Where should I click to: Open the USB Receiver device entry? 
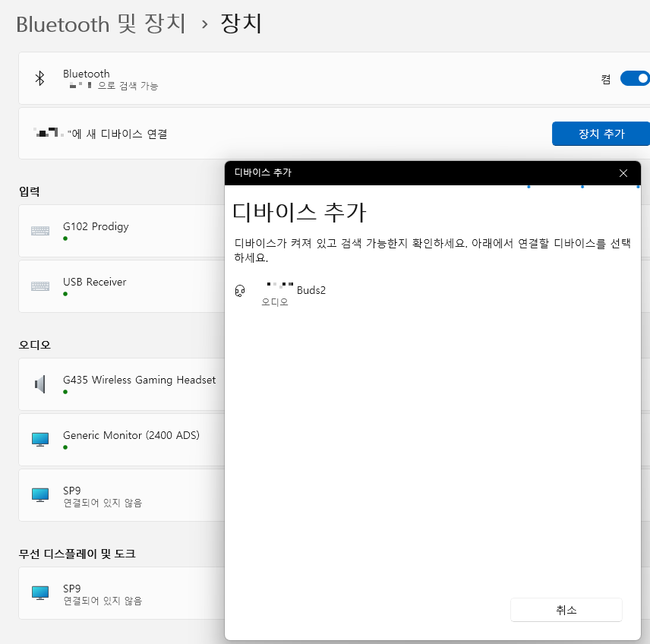[106, 286]
